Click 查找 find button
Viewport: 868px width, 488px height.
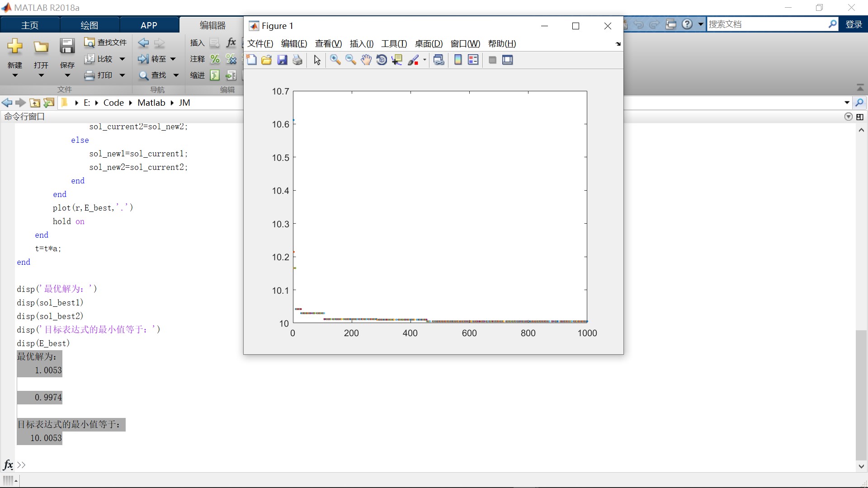click(x=152, y=75)
